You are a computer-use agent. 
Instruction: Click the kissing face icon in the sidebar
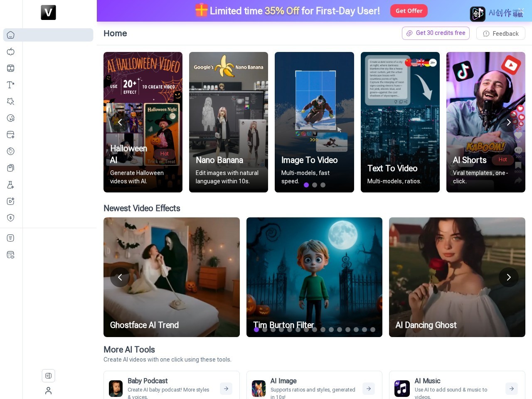pyautogui.click(x=11, y=118)
